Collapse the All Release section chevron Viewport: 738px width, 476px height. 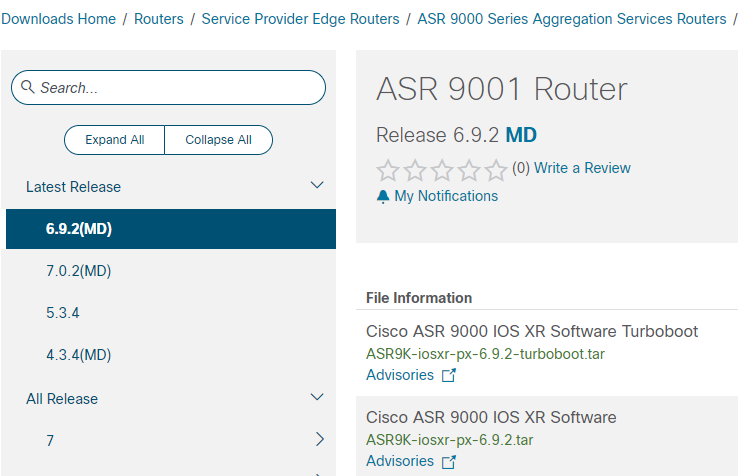pos(317,397)
